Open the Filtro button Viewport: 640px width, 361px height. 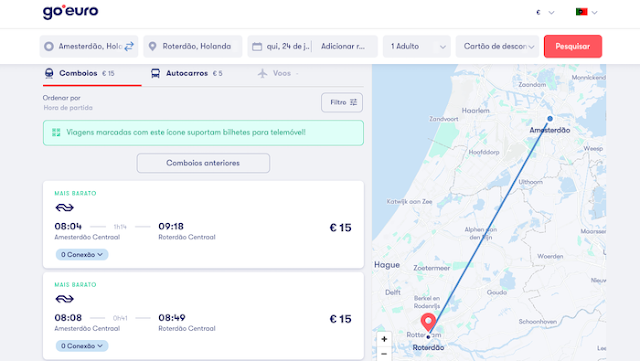342,103
